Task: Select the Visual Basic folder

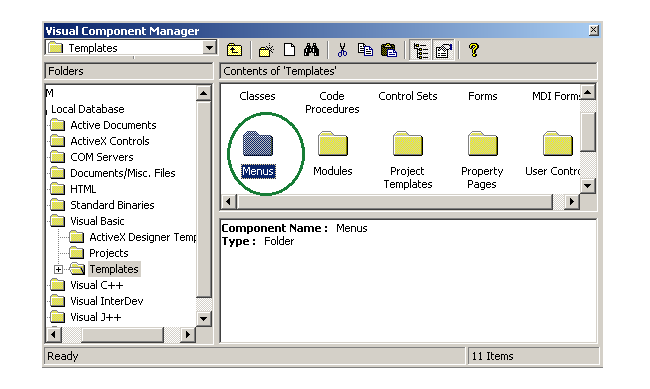Action: [x=97, y=221]
